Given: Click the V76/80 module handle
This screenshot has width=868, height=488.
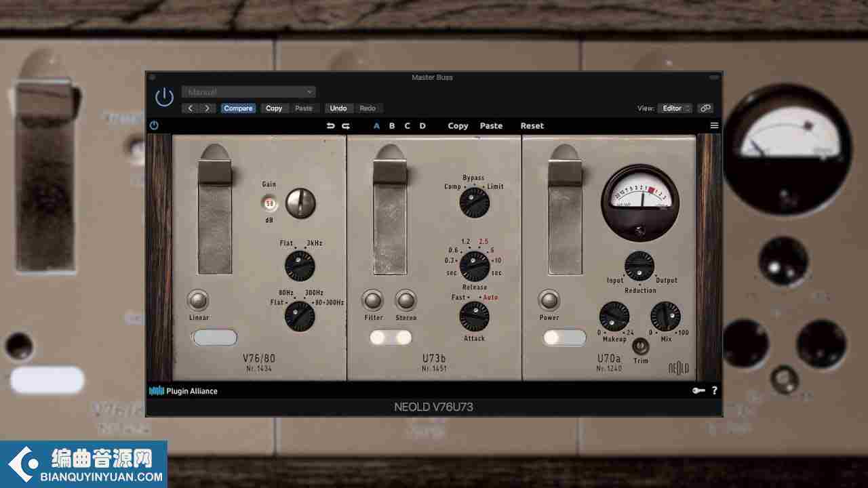Looking at the screenshot, I should tap(215, 208).
